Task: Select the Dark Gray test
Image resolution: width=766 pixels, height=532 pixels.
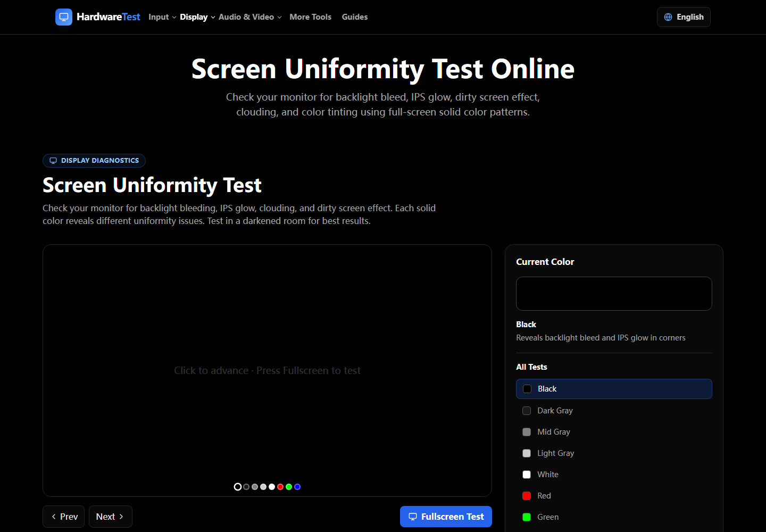Action: [x=614, y=411]
